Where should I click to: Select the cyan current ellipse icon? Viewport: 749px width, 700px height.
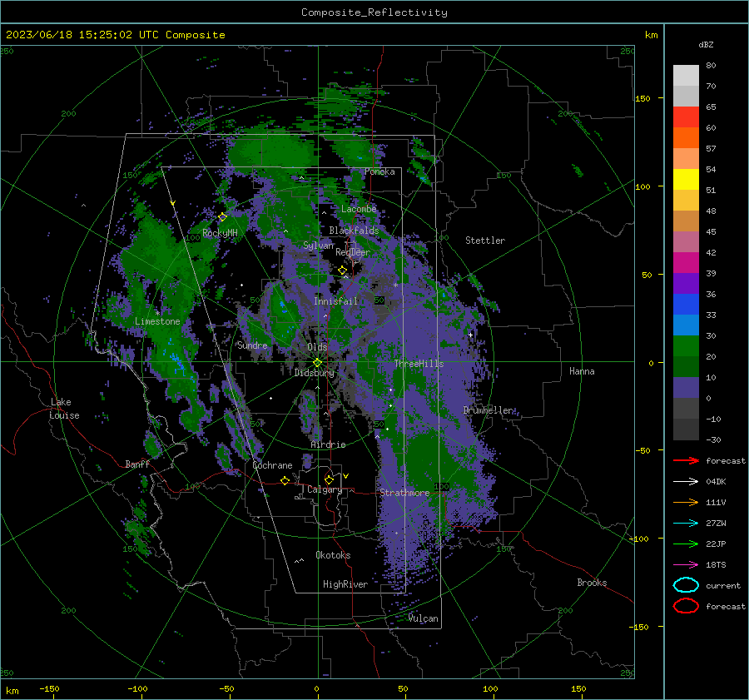[x=686, y=585]
